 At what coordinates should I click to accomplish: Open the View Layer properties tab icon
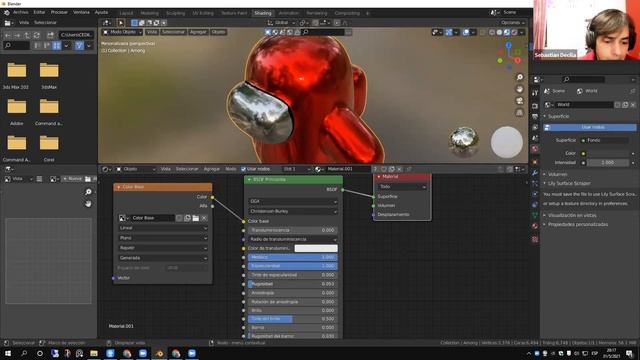[x=535, y=127]
